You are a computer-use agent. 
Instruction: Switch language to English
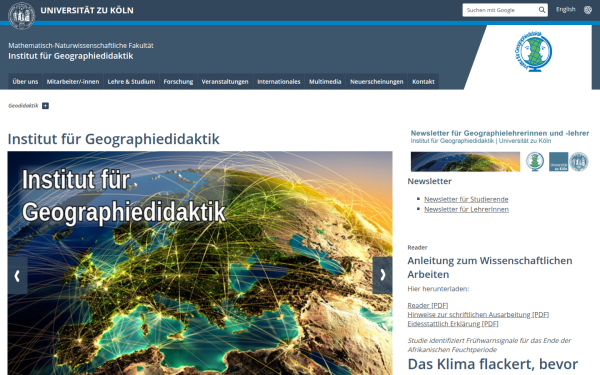click(x=566, y=10)
